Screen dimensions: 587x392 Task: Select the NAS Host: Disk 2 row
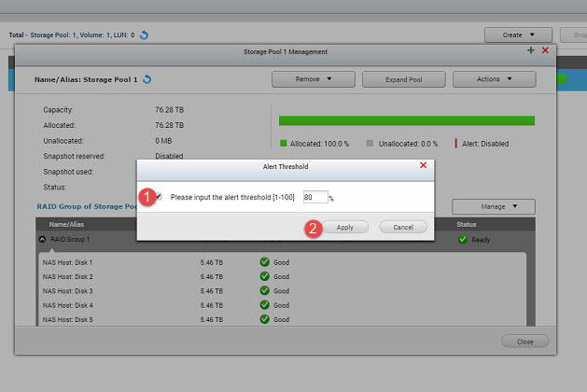pyautogui.click(x=282, y=276)
